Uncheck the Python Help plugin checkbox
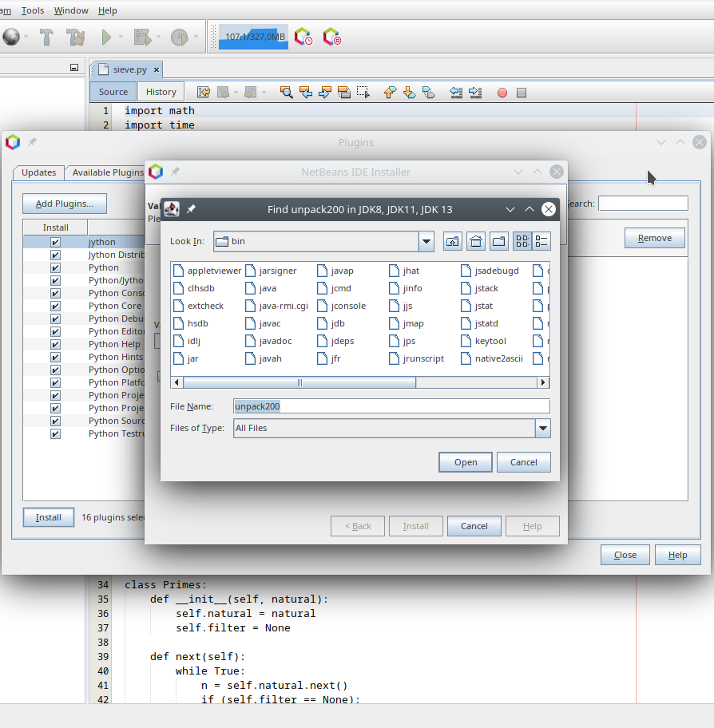This screenshot has width=714, height=728. [x=55, y=344]
